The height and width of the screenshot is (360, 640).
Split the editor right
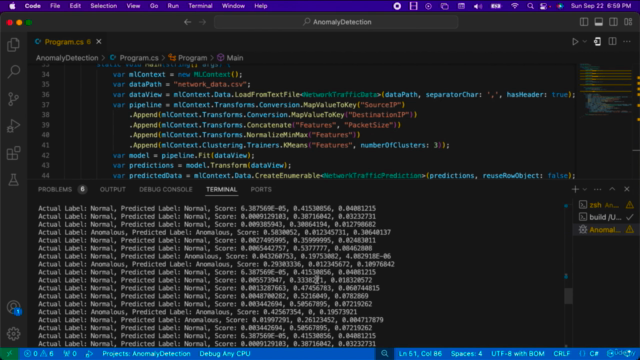612,42
